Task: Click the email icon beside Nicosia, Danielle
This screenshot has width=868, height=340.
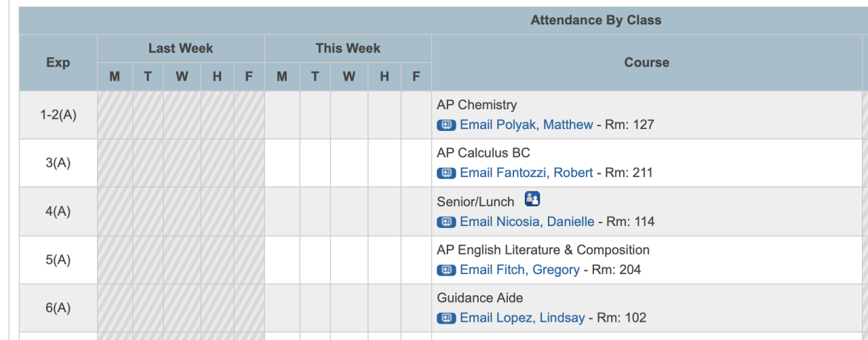Action: [446, 222]
